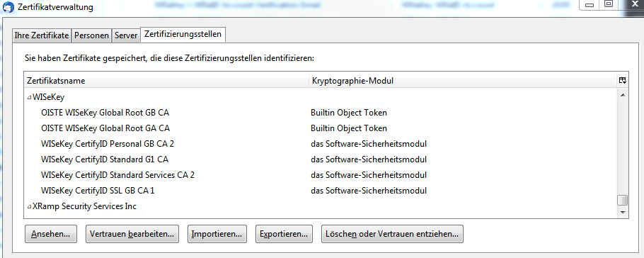Click the scrollbar up arrow
The height and width of the screenshot is (258, 644).
point(623,96)
